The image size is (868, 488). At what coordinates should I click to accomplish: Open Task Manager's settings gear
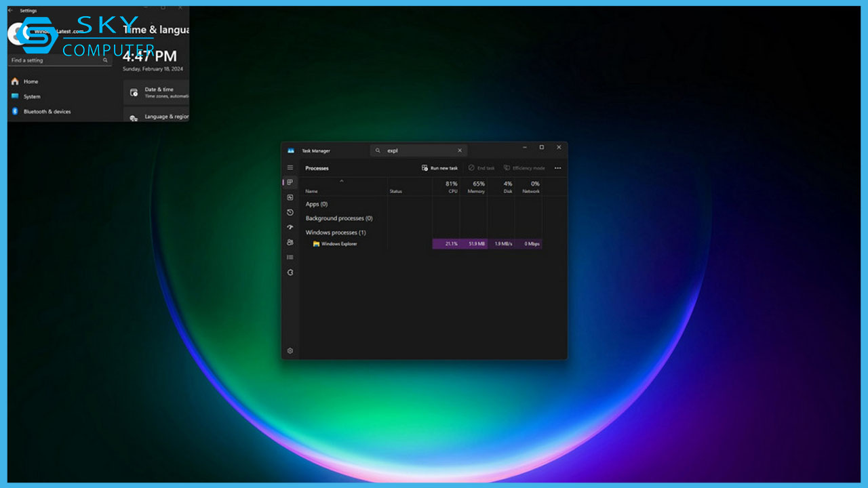coord(290,350)
